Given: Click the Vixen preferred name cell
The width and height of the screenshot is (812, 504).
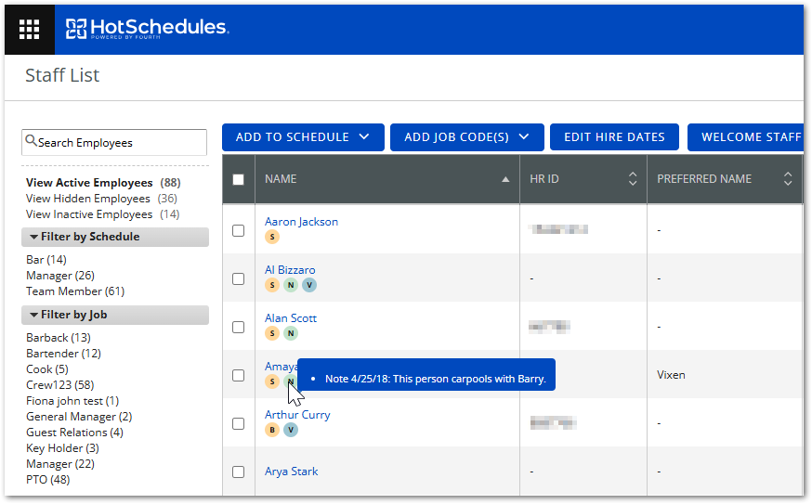Looking at the screenshot, I should 671,375.
